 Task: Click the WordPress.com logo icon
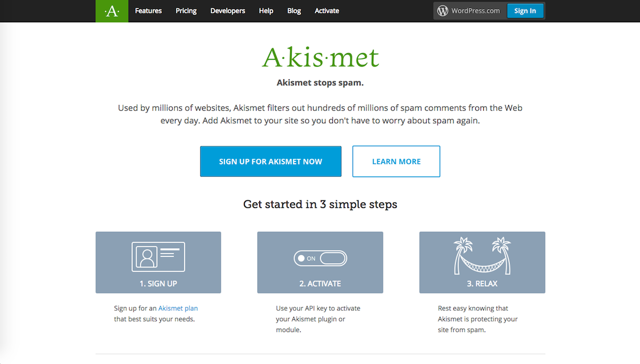tap(443, 11)
